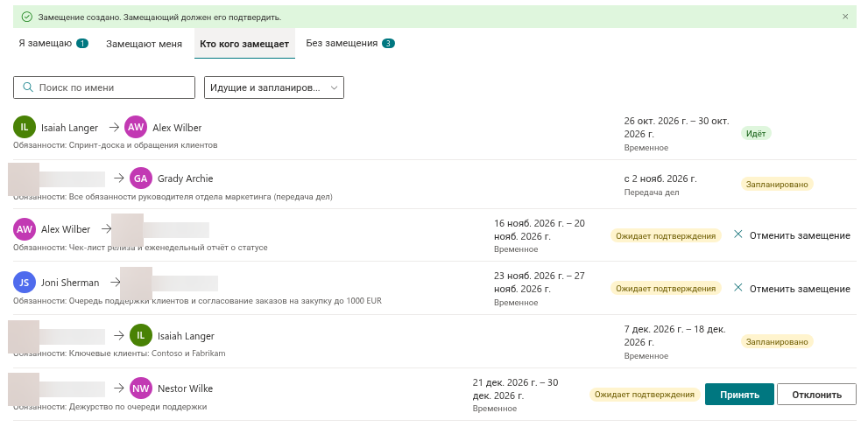Click the name 'Joni Sherman'
868x427 pixels.
(70, 283)
